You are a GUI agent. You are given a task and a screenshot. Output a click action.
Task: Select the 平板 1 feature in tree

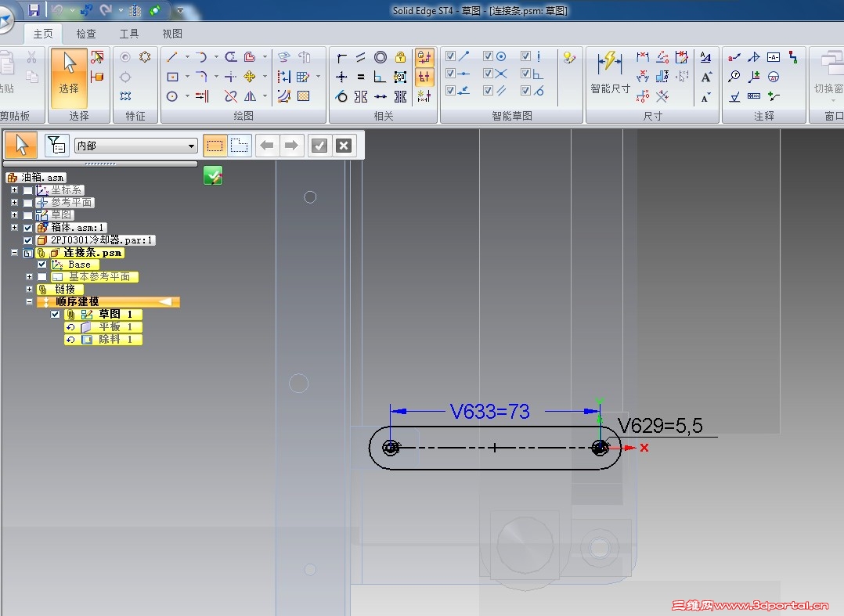tap(103, 326)
